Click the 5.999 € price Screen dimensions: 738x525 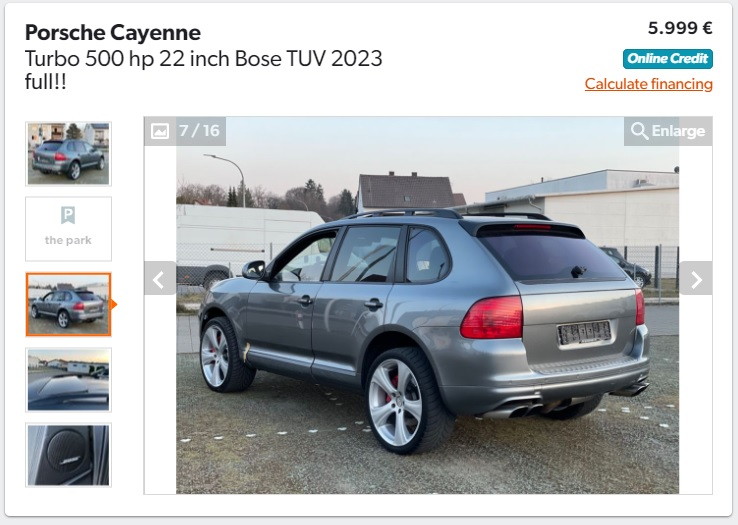[680, 28]
